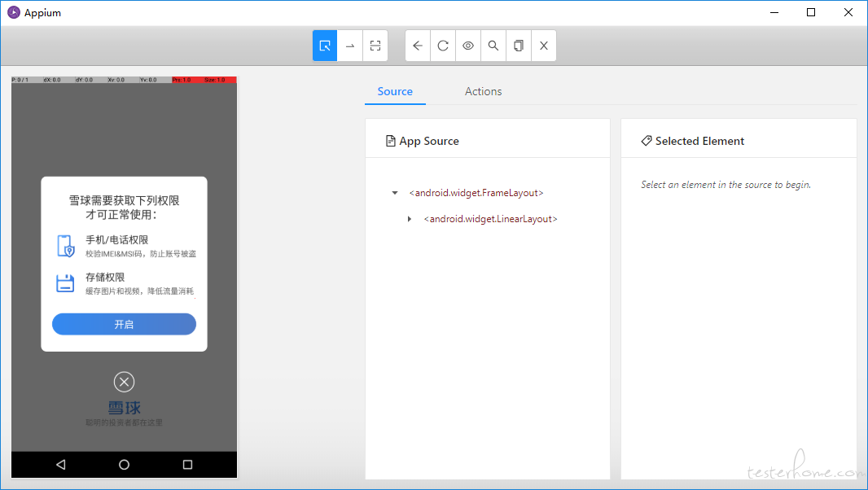868x490 pixels.
Task: Choose Swipe By Coordinates tool
Action: coord(350,46)
